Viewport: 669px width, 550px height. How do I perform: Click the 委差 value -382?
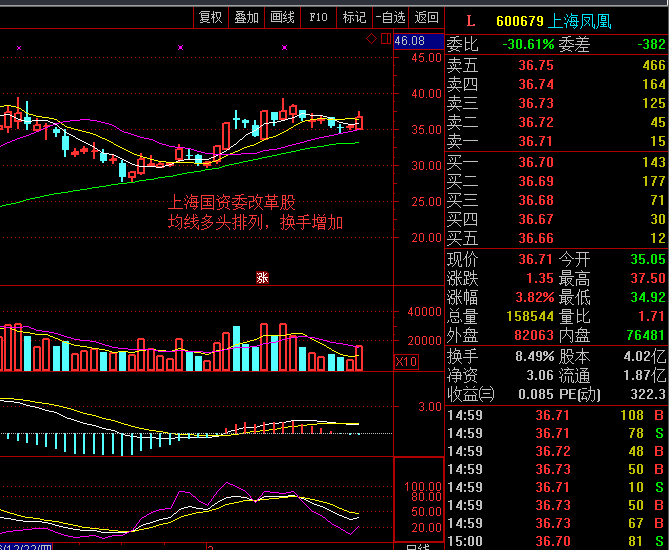click(x=651, y=44)
